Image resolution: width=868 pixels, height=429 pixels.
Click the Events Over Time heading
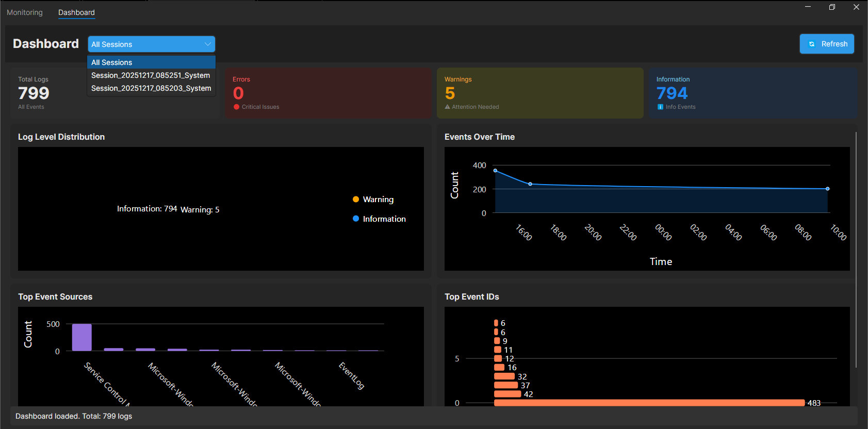480,137
